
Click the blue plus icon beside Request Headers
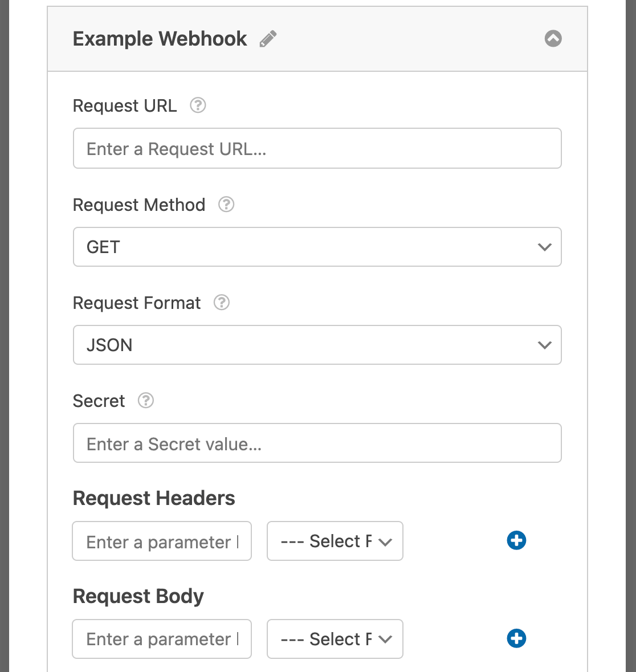516,540
